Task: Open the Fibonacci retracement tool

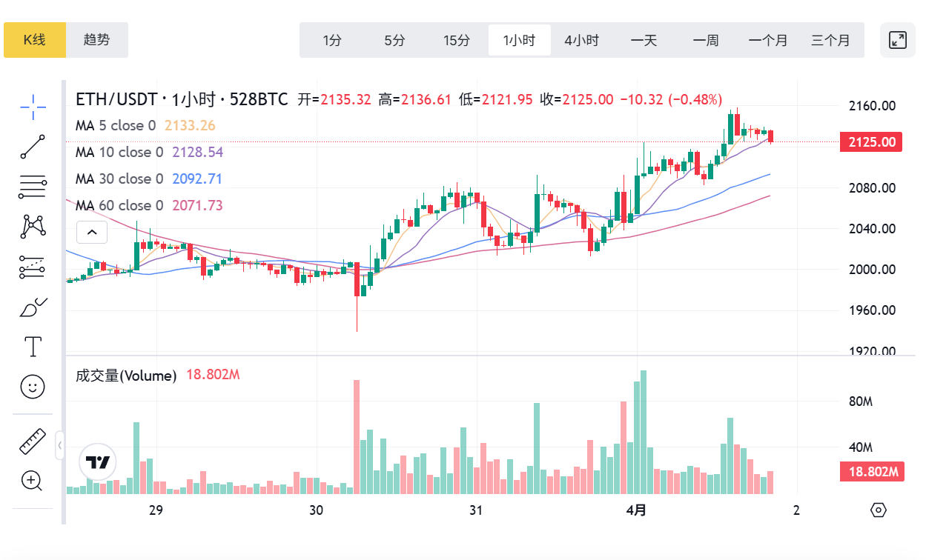Action: pyautogui.click(x=33, y=187)
